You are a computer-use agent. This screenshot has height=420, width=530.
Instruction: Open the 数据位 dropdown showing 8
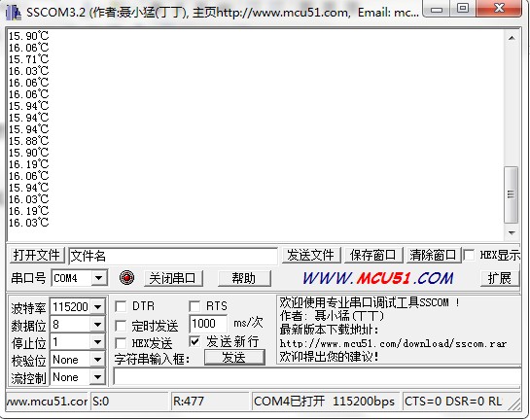click(97, 325)
